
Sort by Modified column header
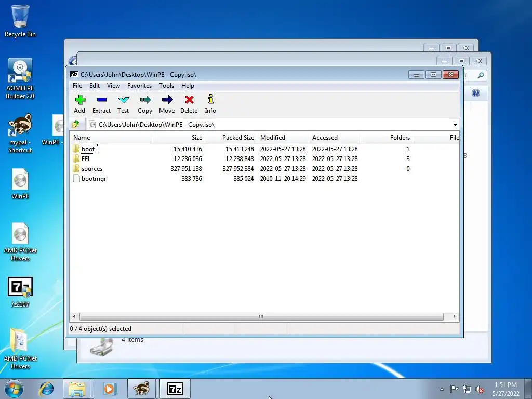pyautogui.click(x=283, y=138)
